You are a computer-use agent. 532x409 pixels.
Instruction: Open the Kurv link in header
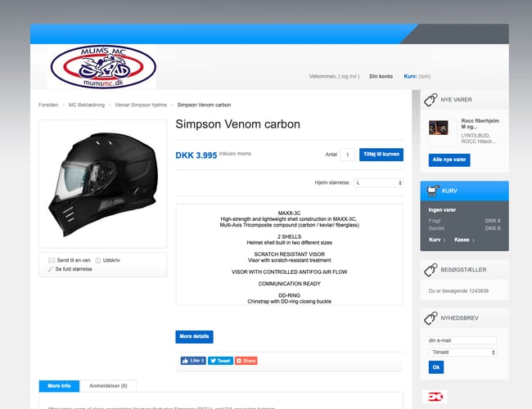(410, 77)
